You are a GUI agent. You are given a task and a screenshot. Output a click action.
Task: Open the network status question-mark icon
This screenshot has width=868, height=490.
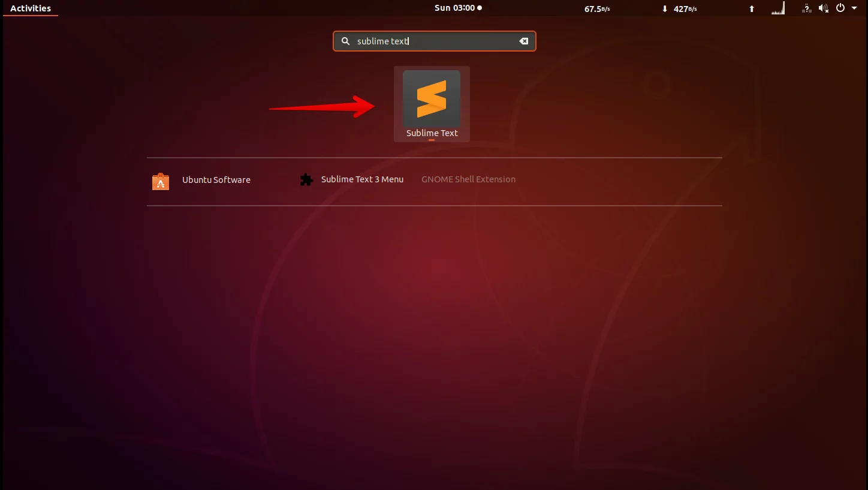pos(807,8)
